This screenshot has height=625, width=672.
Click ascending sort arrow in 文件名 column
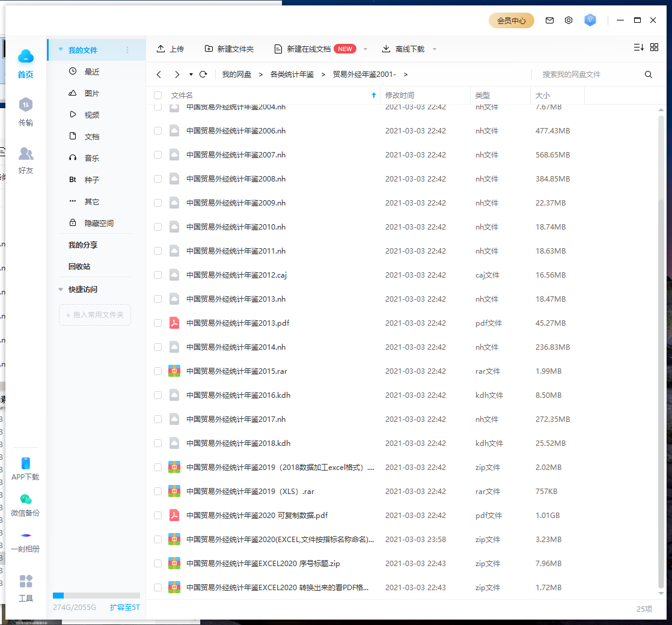tap(374, 95)
